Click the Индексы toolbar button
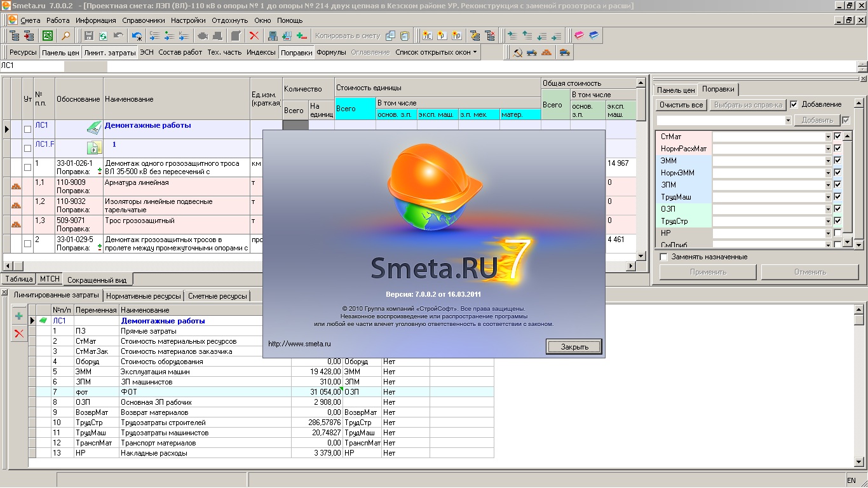The height and width of the screenshot is (488, 868). pyautogui.click(x=261, y=52)
